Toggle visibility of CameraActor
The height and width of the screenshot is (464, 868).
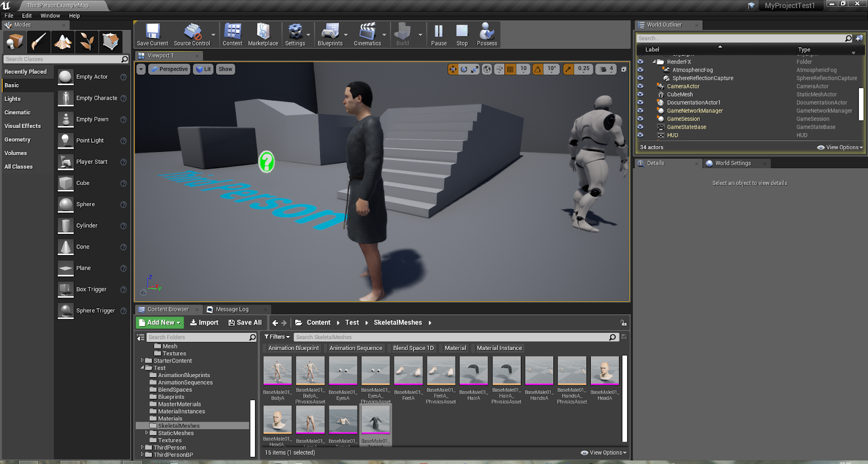tap(640, 86)
